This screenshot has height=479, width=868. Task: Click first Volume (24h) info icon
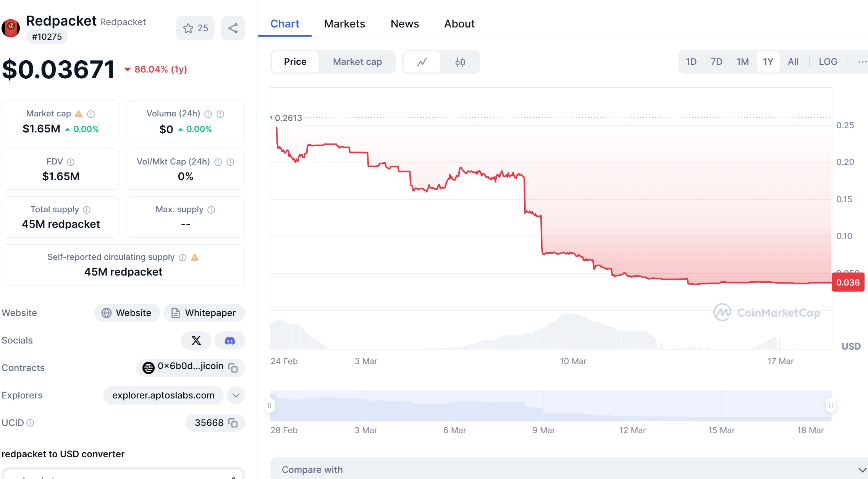[x=208, y=114]
